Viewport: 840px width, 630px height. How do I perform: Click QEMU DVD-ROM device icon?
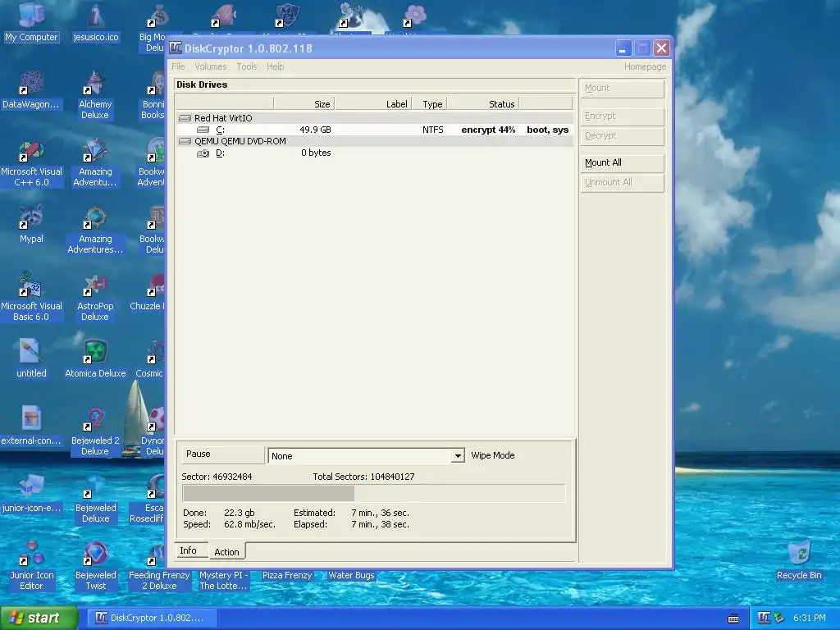point(185,141)
